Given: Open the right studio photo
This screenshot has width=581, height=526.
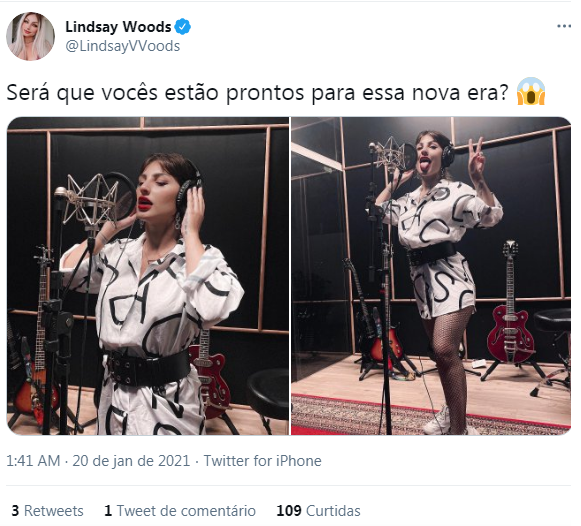Looking at the screenshot, I should tap(431, 276).
